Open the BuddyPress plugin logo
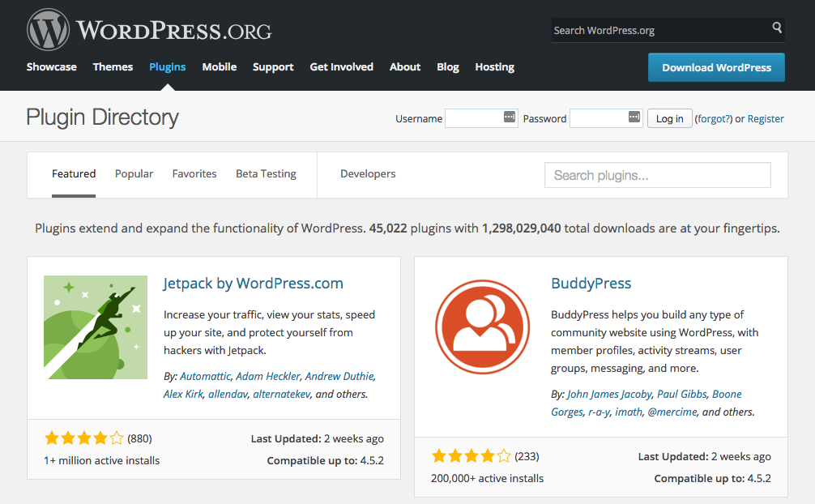 (x=482, y=327)
